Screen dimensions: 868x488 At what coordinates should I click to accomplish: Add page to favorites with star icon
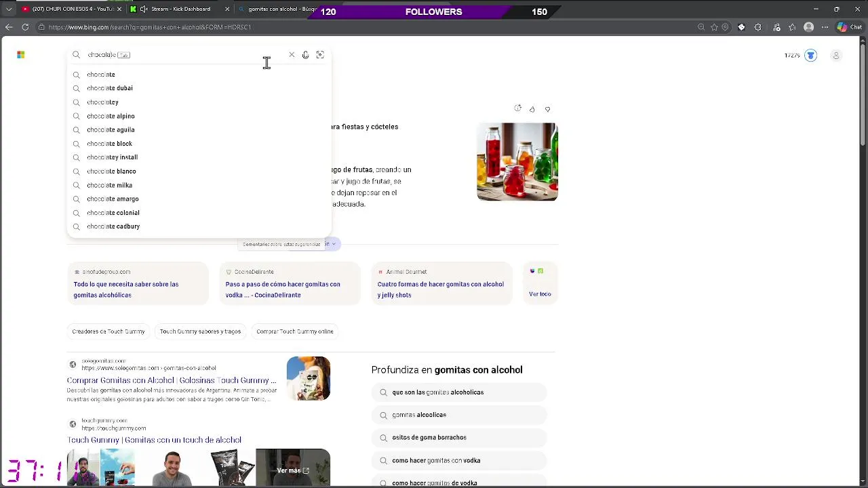tap(714, 27)
